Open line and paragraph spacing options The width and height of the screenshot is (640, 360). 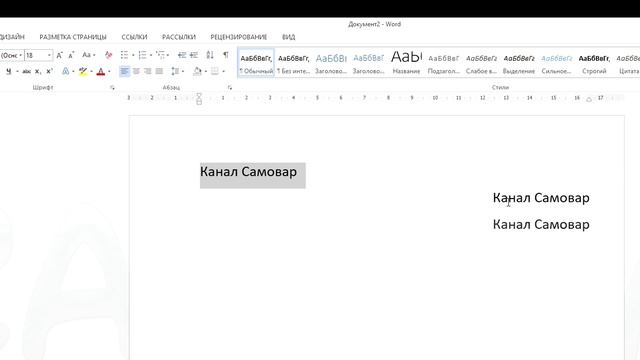click(177, 71)
